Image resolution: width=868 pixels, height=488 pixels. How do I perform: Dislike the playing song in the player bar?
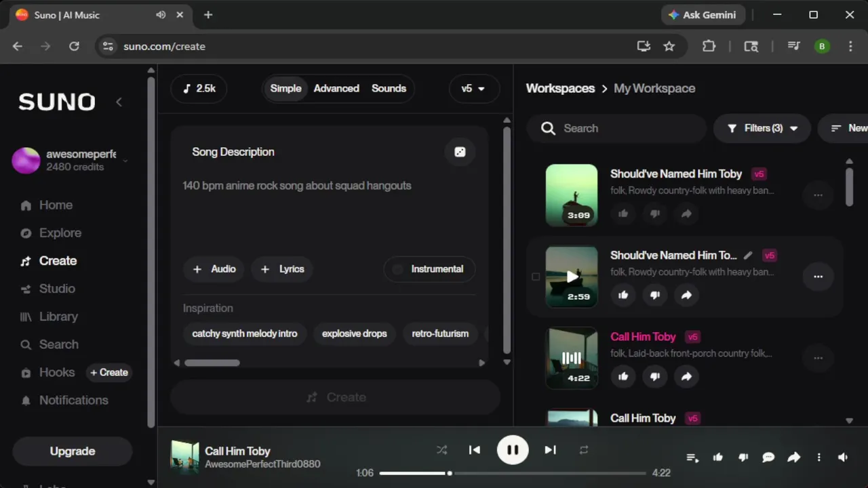(x=743, y=457)
